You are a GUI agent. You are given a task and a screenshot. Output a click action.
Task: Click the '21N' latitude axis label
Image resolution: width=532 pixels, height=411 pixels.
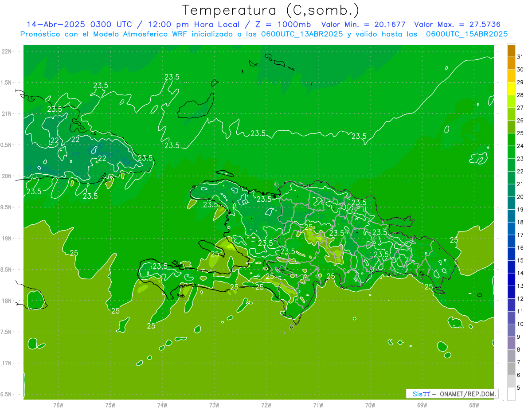click(8, 114)
